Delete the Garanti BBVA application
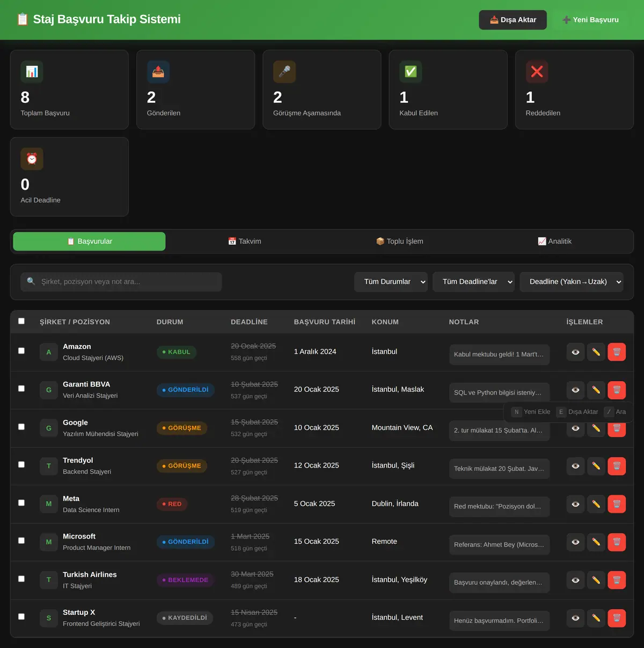The height and width of the screenshot is (648, 644). coord(617,390)
